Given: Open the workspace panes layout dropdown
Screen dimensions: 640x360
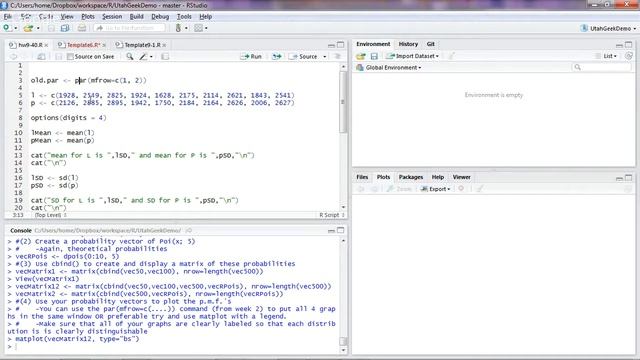Looking at the screenshot, I should (201, 28).
